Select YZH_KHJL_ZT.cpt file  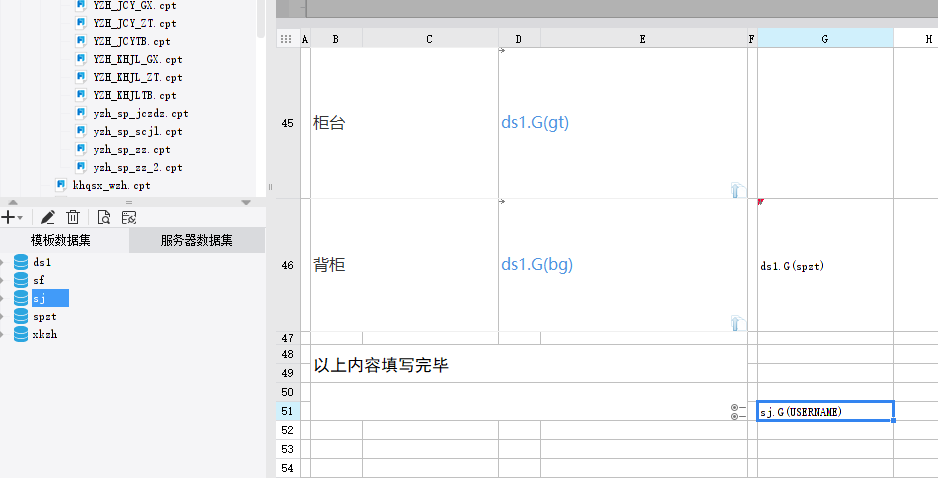click(x=138, y=77)
